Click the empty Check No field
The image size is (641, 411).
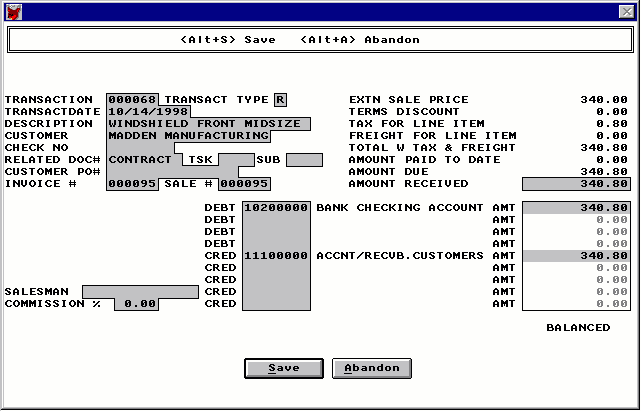(x=140, y=148)
